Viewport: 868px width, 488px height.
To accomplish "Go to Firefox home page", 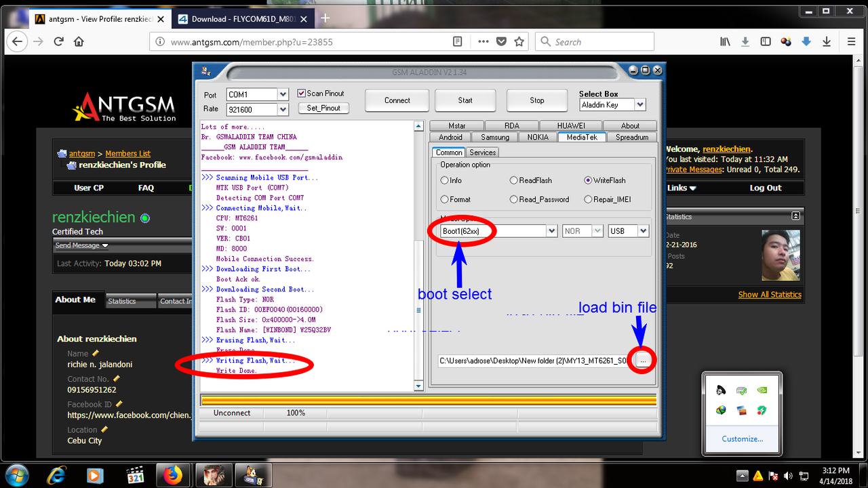I will (79, 41).
